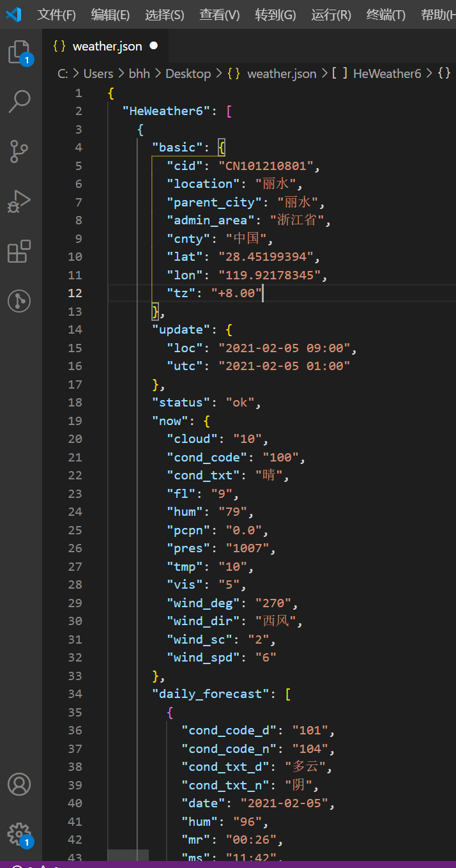Click line number 35 in the gutter
The width and height of the screenshot is (456, 868).
(x=75, y=712)
